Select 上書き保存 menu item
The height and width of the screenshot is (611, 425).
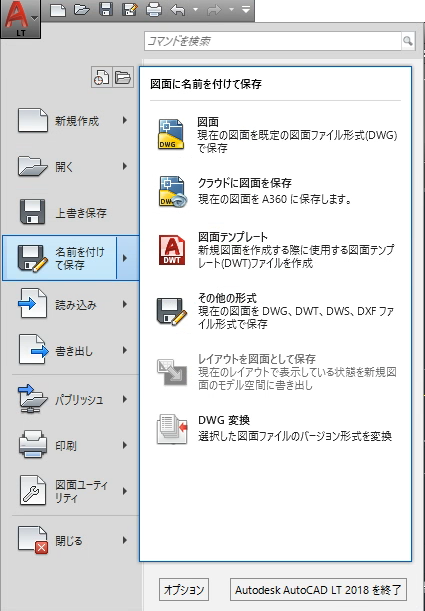(x=70, y=212)
